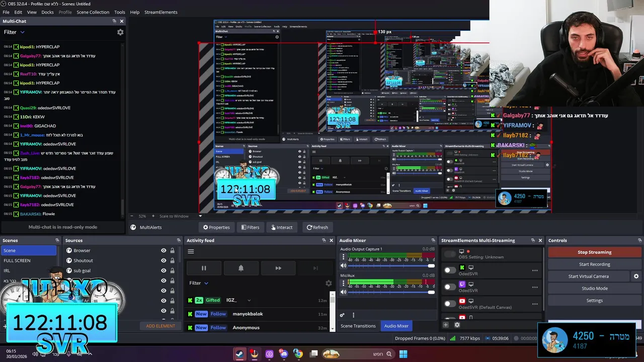The height and width of the screenshot is (362, 644).
Task: Add a new Multi-Streaming destination
Action: pos(446,325)
